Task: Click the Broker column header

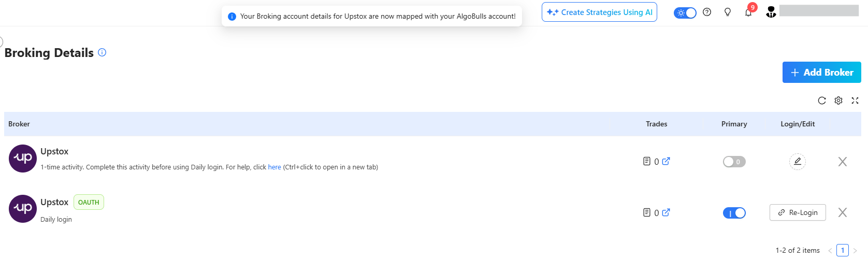Action: 19,124
